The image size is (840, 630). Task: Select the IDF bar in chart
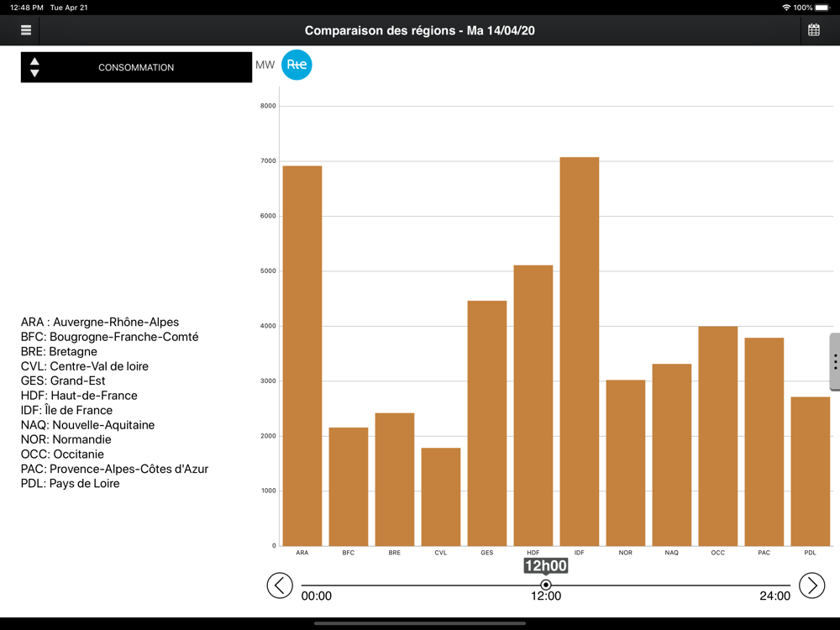coord(579,351)
